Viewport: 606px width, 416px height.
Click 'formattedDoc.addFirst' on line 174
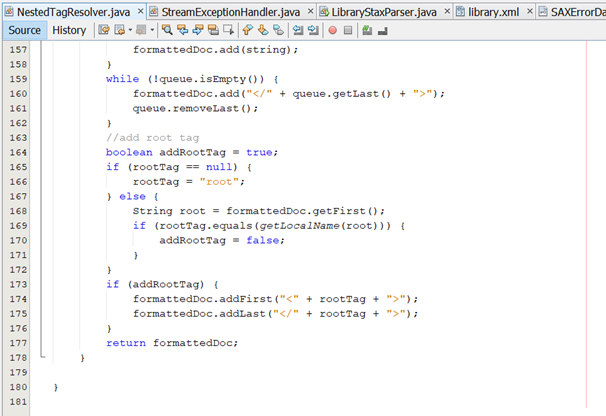click(203, 299)
